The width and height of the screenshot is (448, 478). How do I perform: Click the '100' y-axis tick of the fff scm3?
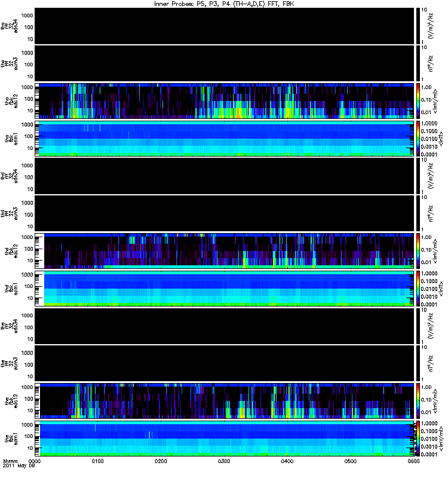29,364
